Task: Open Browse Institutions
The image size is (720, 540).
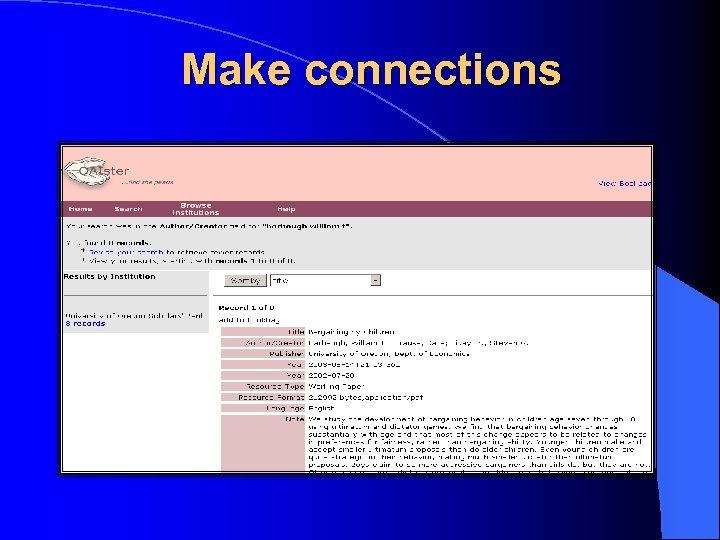Action: pyautogui.click(x=196, y=209)
